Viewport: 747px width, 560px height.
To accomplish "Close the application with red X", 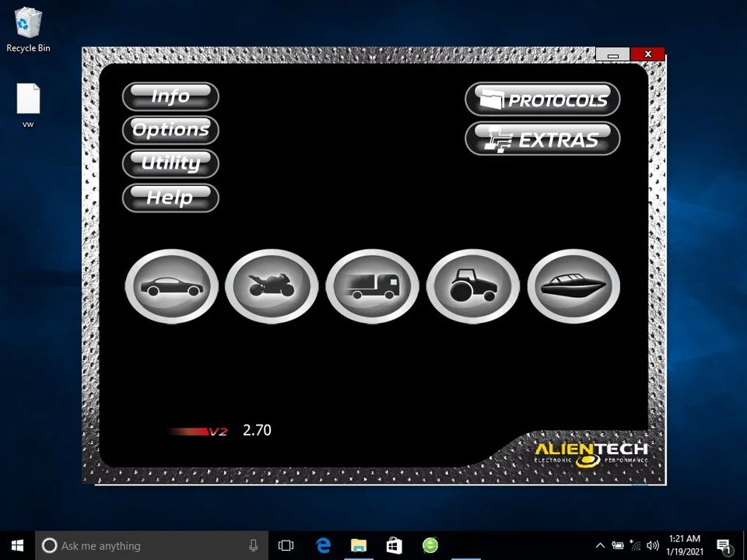I will click(x=648, y=54).
